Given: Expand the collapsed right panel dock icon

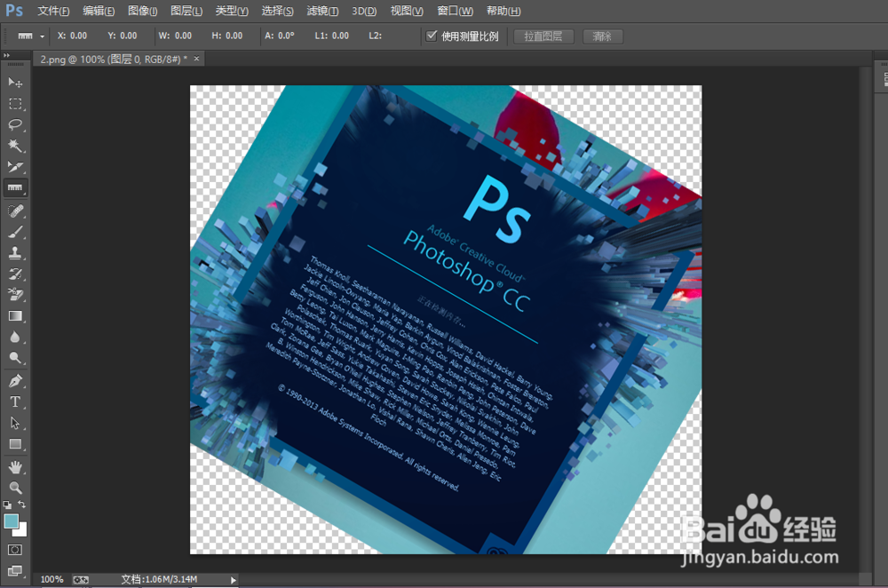Looking at the screenshot, I should point(884,79).
